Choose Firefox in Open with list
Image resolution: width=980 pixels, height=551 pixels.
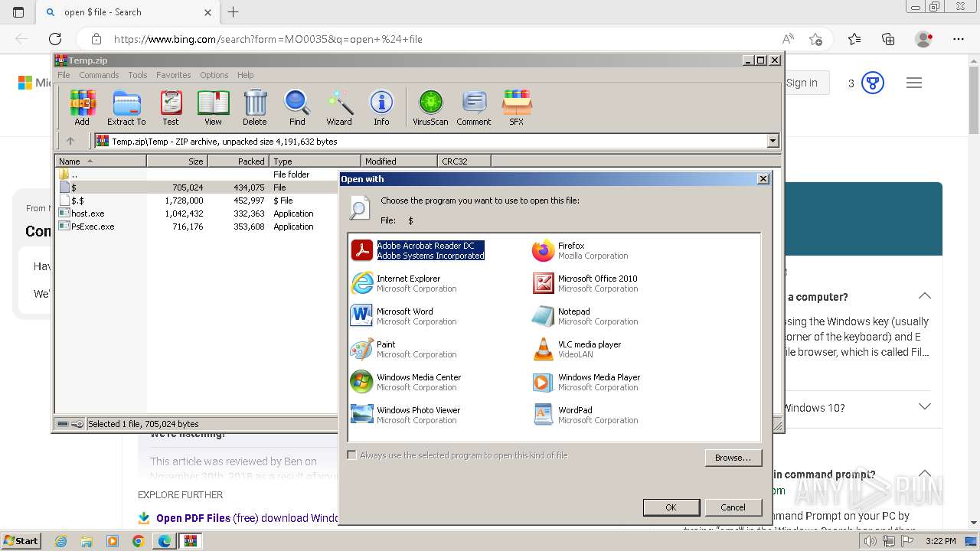click(580, 250)
